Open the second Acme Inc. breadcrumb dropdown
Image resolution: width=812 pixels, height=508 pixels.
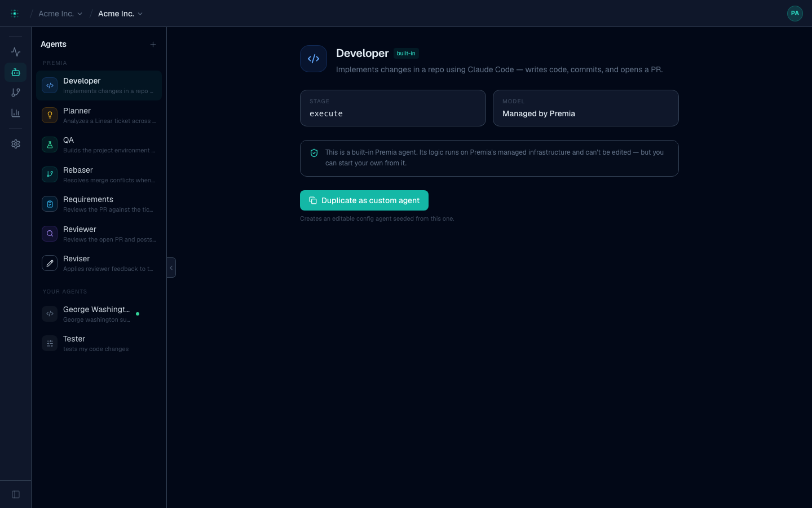120,14
